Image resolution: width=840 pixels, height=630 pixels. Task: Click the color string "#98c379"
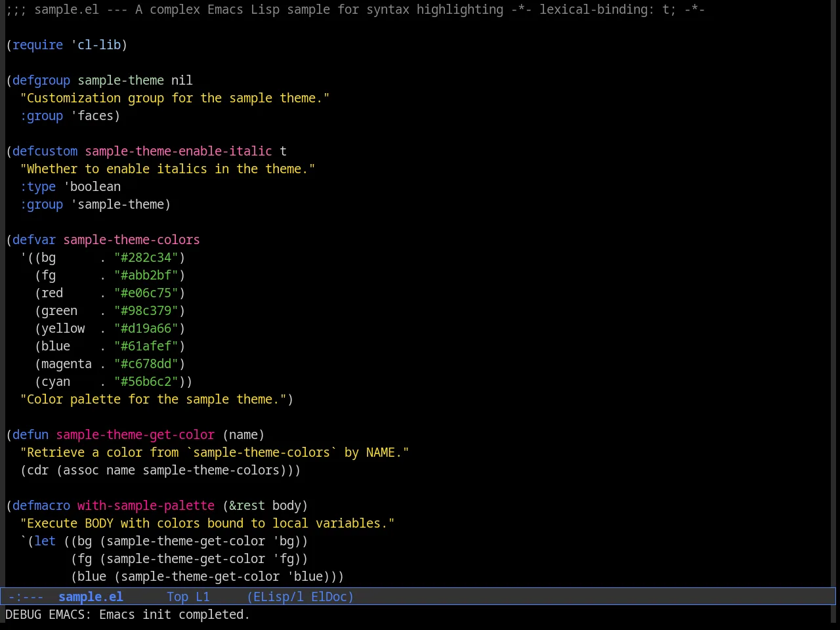click(x=146, y=310)
